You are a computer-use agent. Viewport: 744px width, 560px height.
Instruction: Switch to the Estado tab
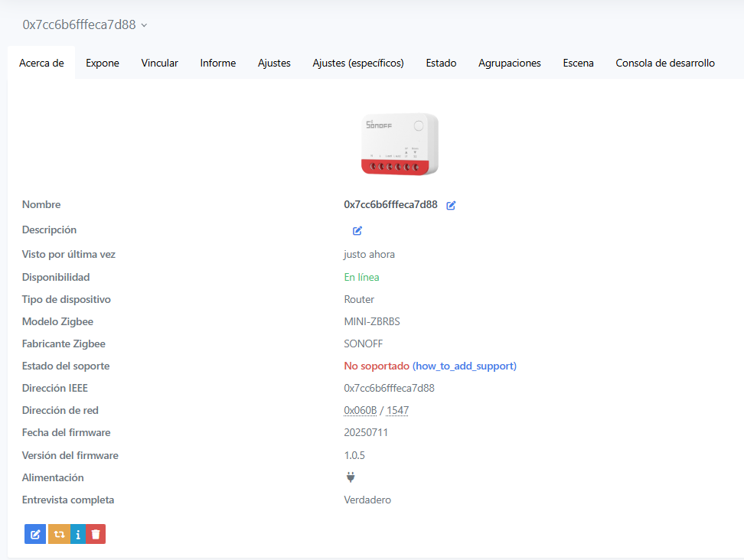[441, 63]
